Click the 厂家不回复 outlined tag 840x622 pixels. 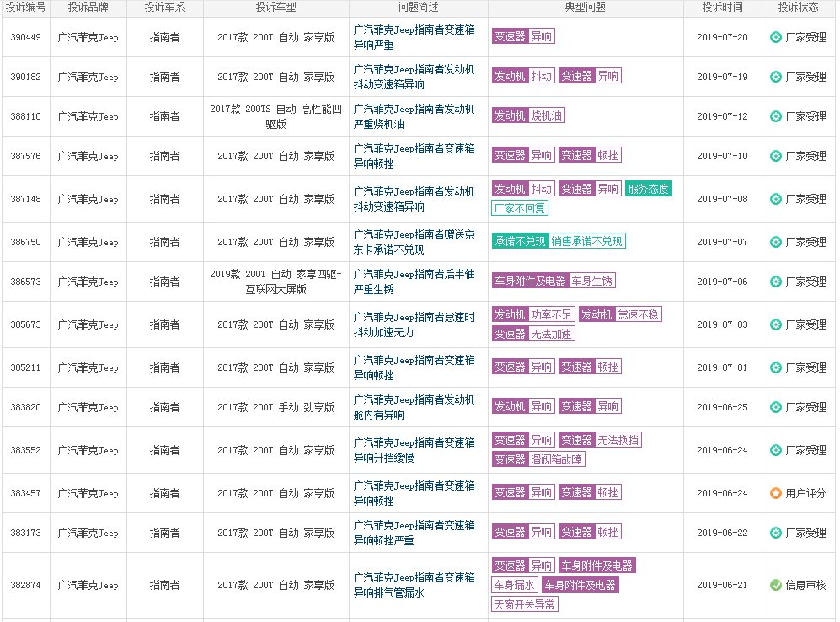pos(520,208)
